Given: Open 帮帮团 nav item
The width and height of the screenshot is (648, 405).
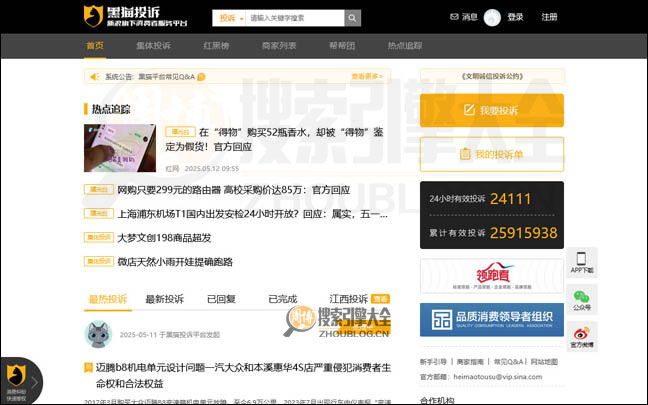Looking at the screenshot, I should [342, 45].
